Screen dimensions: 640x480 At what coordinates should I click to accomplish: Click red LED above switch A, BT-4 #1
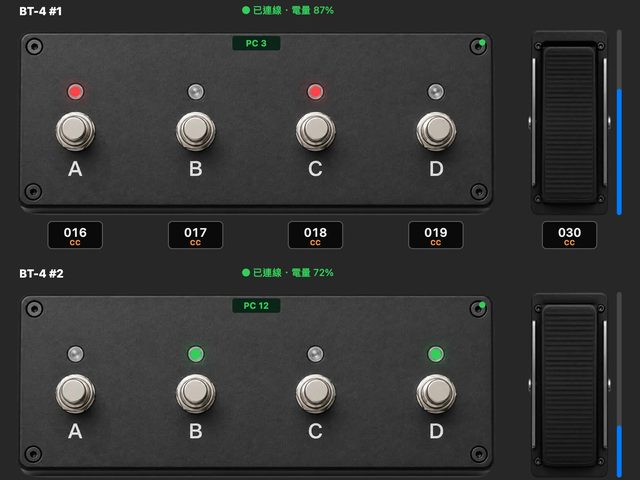pos(76,91)
